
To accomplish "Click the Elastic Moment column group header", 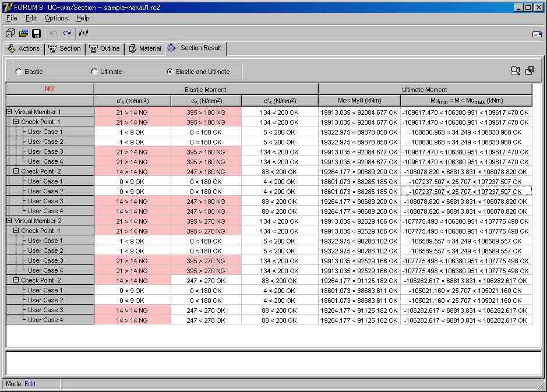I will [206, 90].
